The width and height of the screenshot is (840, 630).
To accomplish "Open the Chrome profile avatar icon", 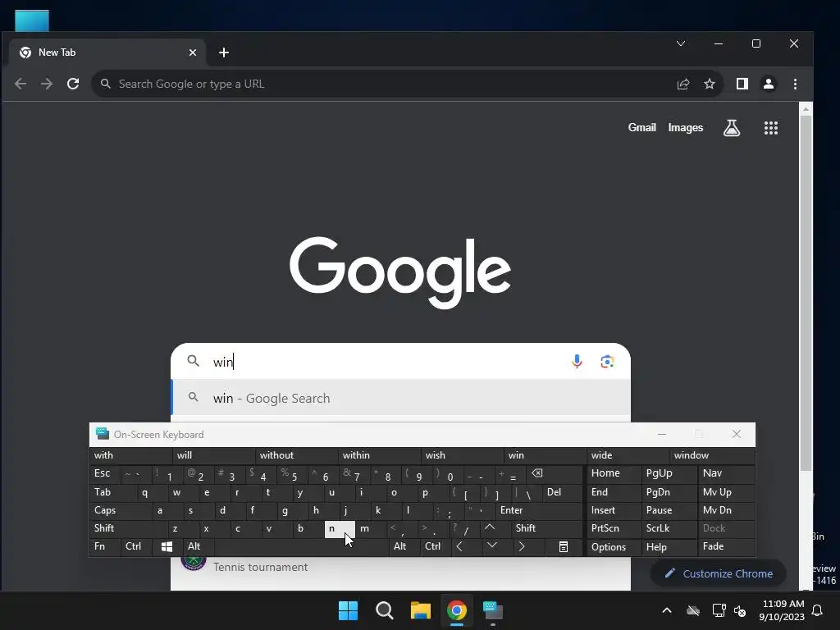I will [769, 84].
